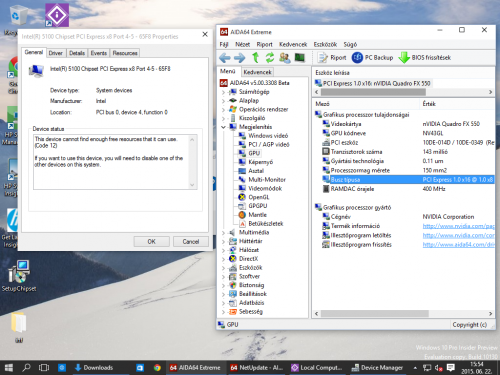Open the Riport menu in the menu bar
This screenshot has height=375, width=500.
[x=264, y=44]
